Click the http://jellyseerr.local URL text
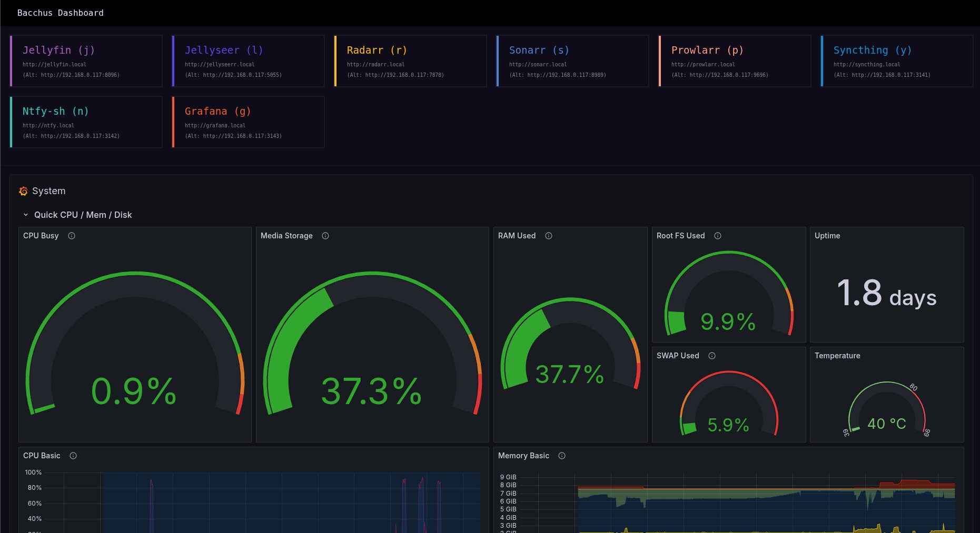The image size is (980, 533). point(220,64)
